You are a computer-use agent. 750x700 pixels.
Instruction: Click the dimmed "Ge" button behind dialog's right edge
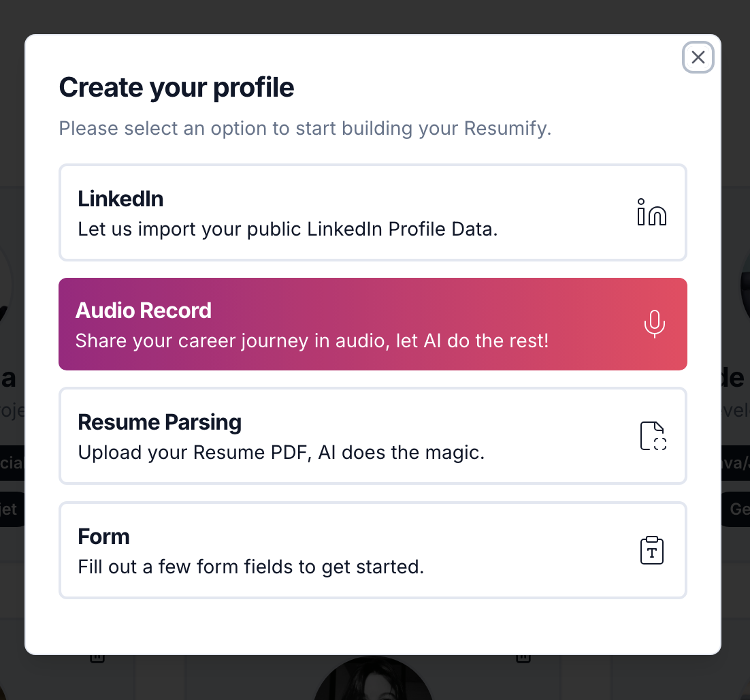pyautogui.click(x=738, y=509)
